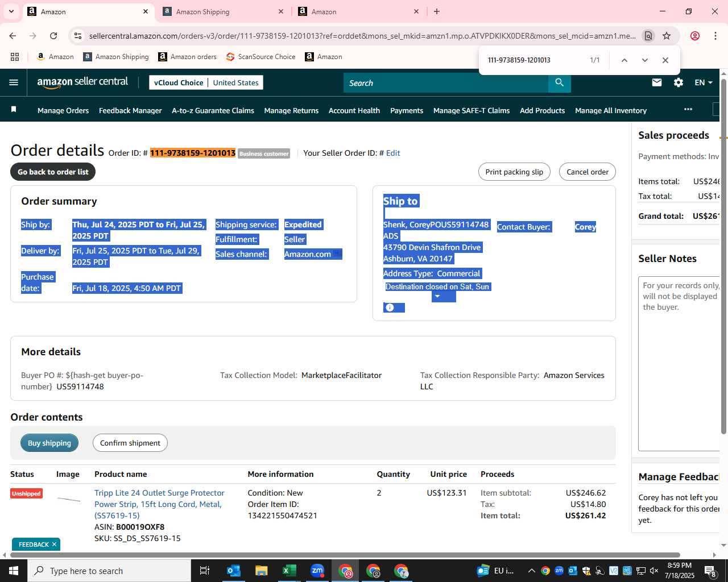Open the notification center icon
The height and width of the screenshot is (582, 728).
tap(710, 571)
